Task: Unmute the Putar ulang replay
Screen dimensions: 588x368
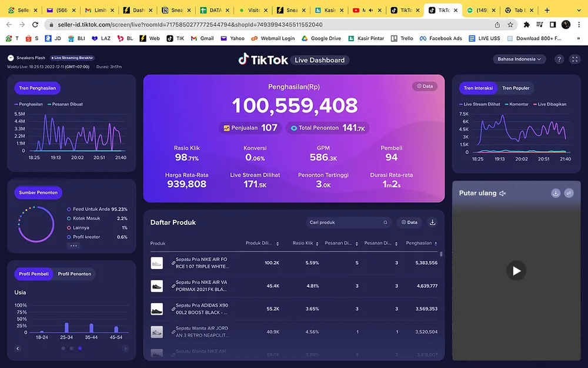Action: point(503,193)
